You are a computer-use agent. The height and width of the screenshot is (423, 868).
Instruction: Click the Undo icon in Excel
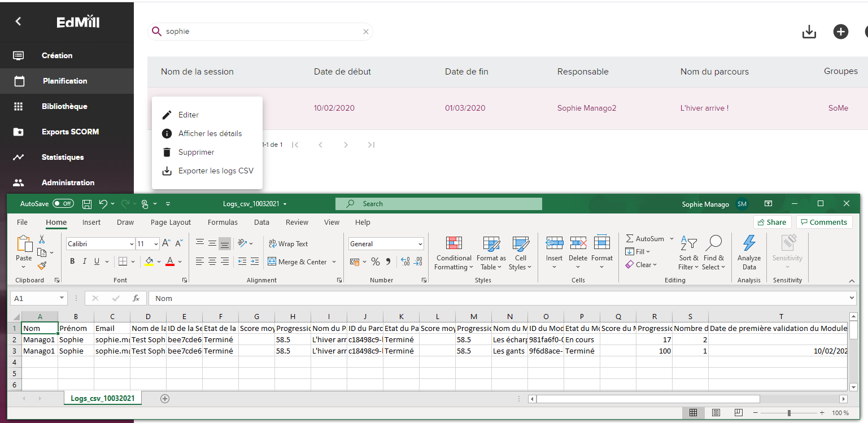[103, 204]
